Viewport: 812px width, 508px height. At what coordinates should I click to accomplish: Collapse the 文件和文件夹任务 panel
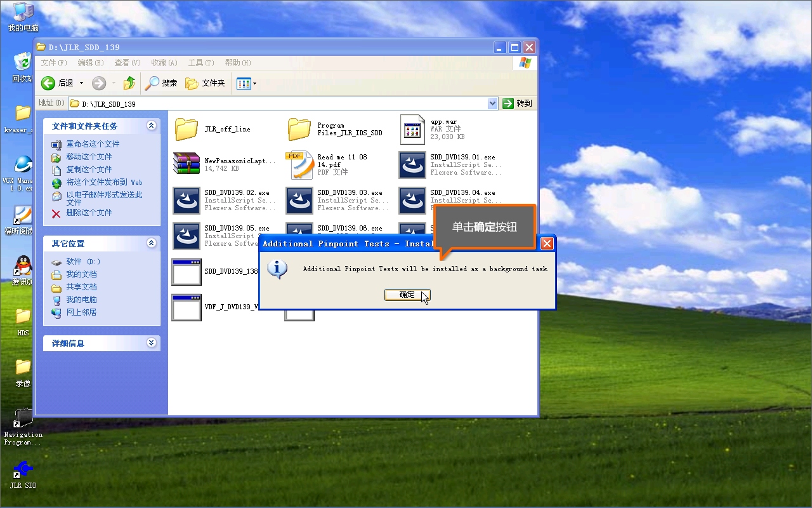click(151, 126)
